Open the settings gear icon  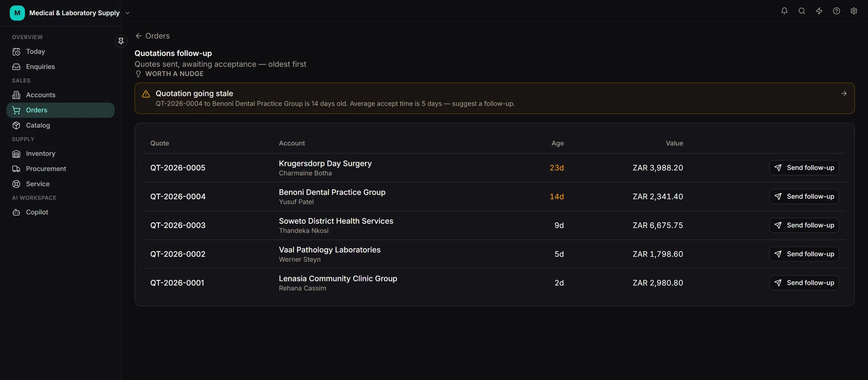854,11
